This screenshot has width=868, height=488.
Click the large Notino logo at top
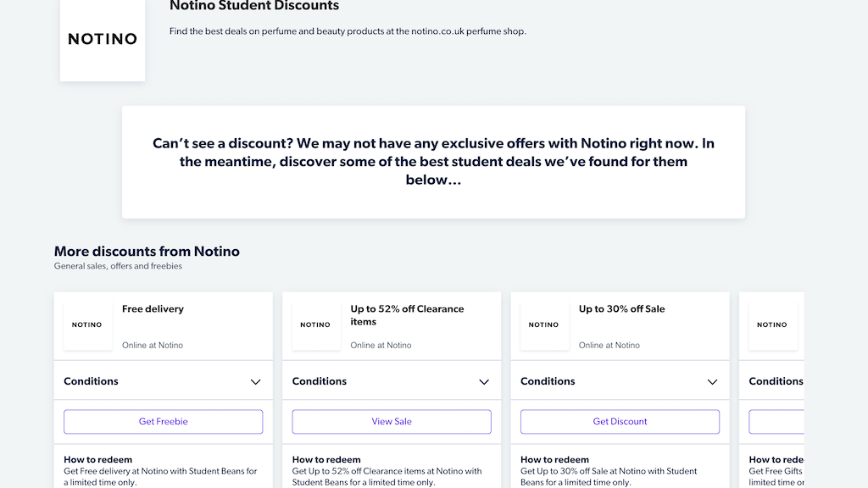103,39
